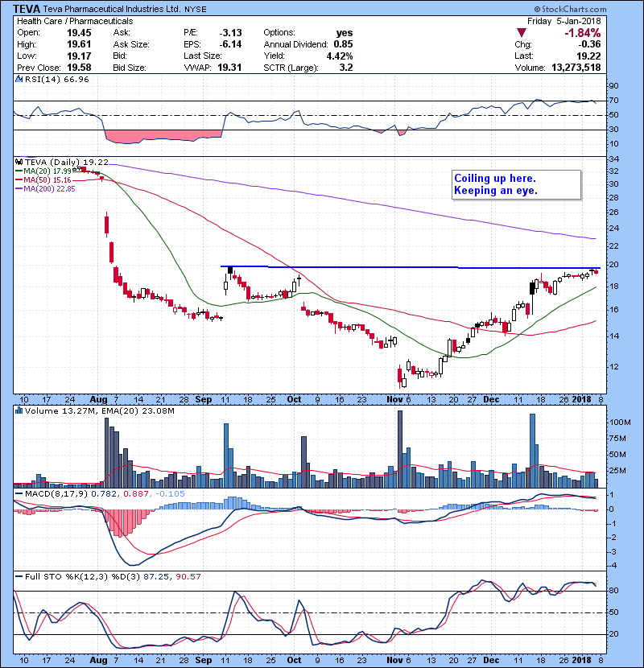The width and height of the screenshot is (644, 668).
Task: Click the EMA(20) 23.08M volume label
Action: point(138,411)
